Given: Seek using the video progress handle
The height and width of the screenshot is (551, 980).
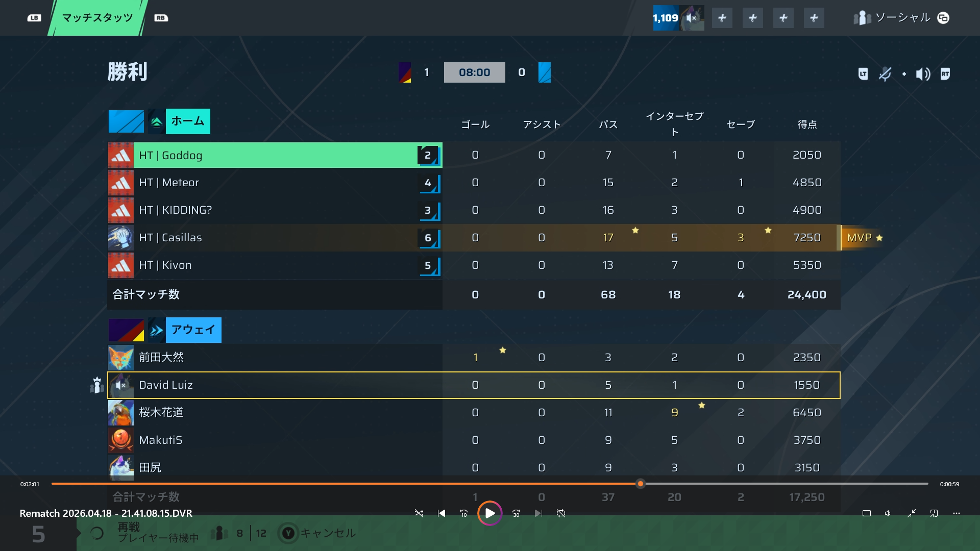Looking at the screenshot, I should [x=641, y=484].
